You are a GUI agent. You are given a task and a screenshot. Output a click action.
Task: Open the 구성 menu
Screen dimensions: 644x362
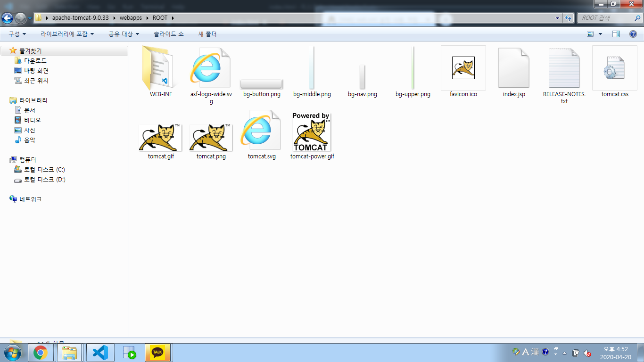pyautogui.click(x=17, y=34)
